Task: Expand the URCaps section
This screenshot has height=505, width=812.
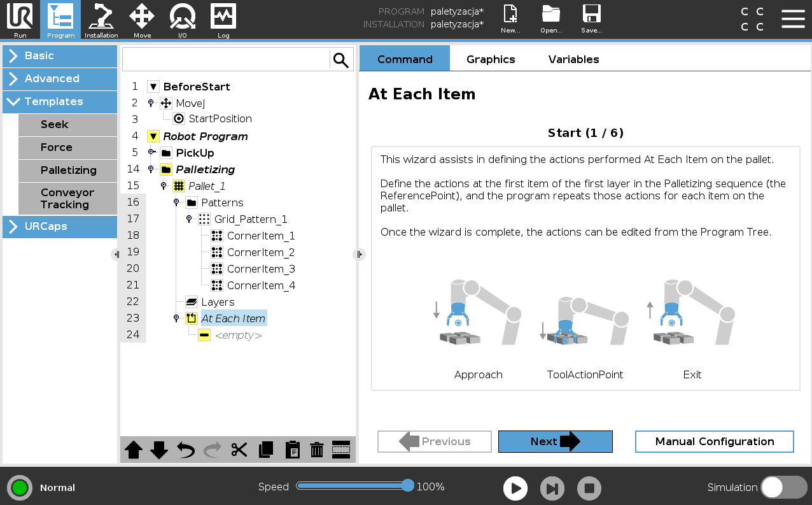Action: pyautogui.click(x=60, y=227)
